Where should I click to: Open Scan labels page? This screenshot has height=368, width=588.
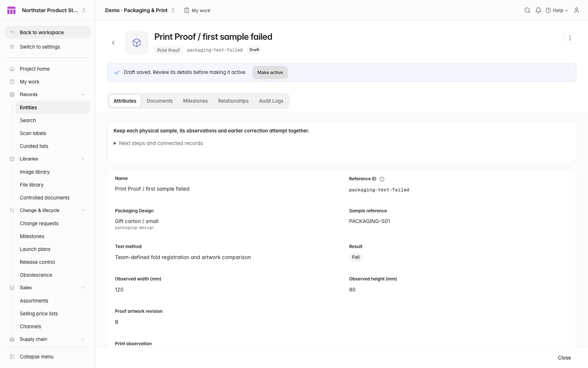tap(53, 133)
